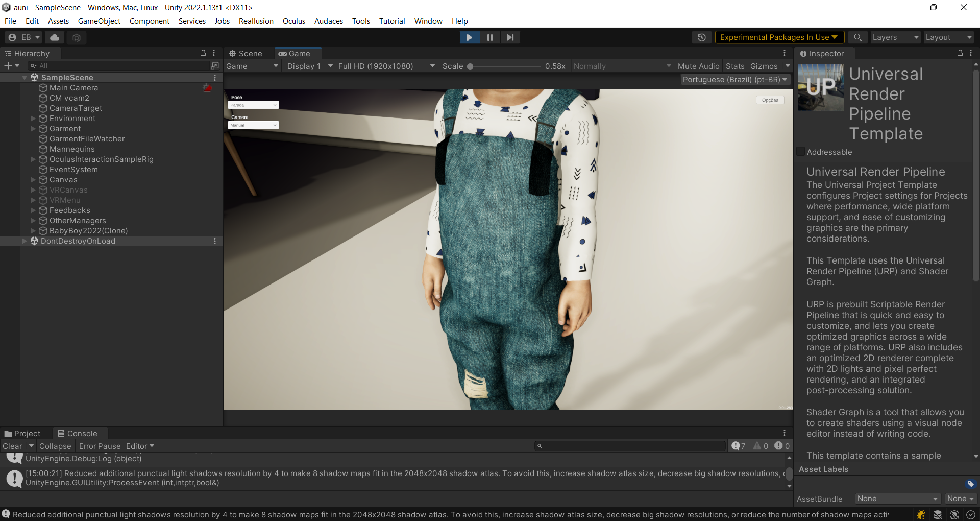Open the Camera dropdown showing Manual
Screen dimensions: 980x521
(x=253, y=125)
